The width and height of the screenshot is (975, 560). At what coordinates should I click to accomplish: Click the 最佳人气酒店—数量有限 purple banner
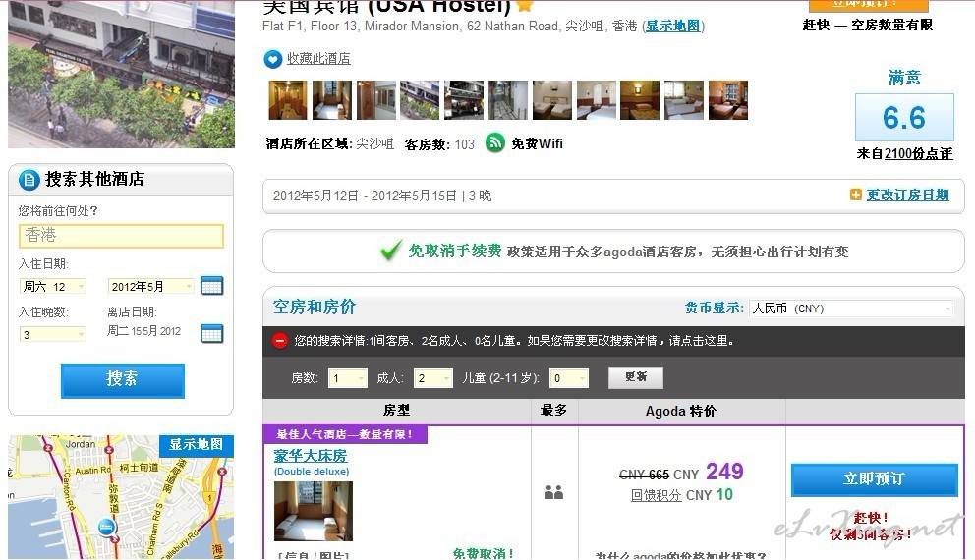pos(344,434)
